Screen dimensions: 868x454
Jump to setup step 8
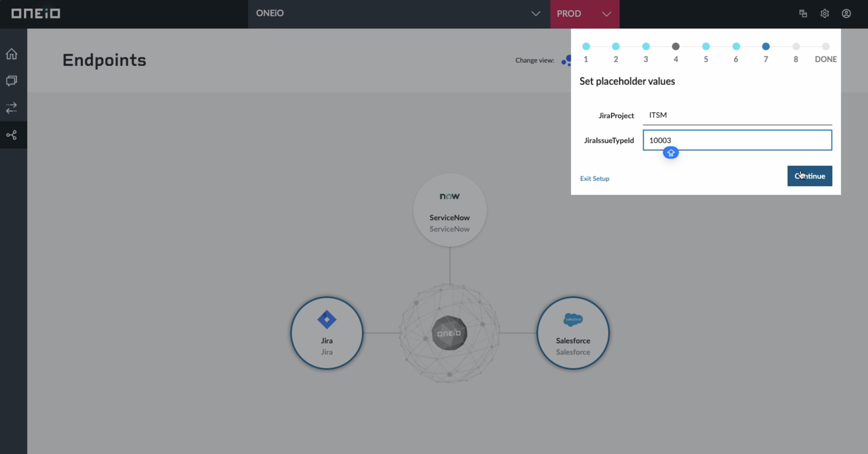point(796,46)
